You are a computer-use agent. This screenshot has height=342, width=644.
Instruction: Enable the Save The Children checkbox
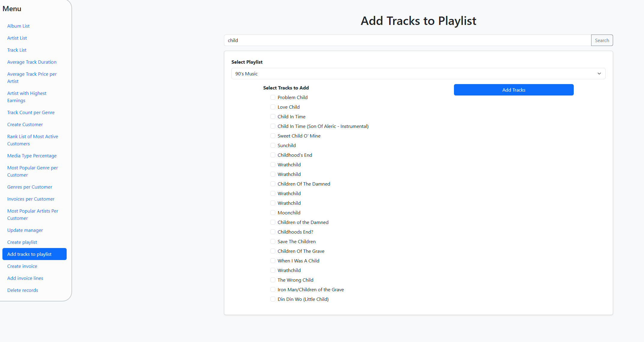(x=273, y=241)
